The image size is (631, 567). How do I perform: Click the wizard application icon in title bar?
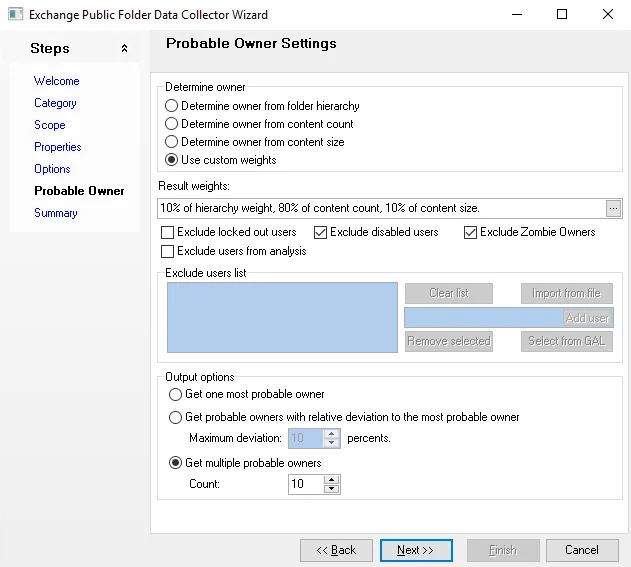pyautogui.click(x=15, y=14)
